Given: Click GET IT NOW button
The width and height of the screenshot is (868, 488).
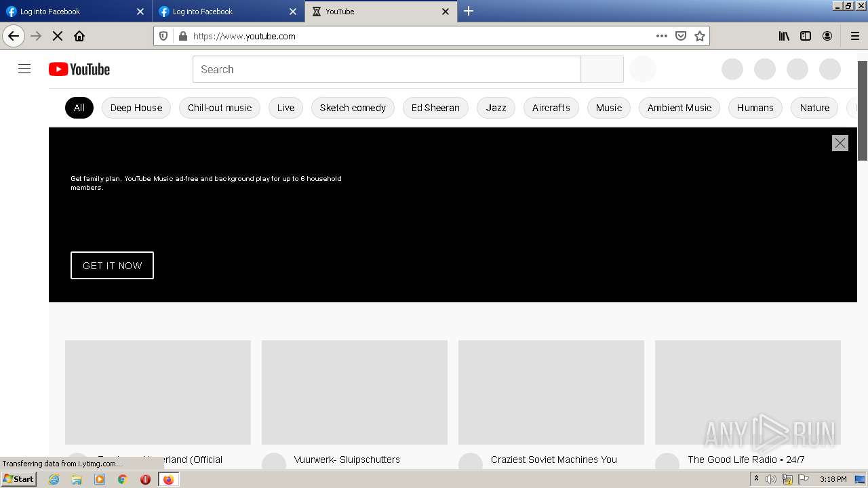Looking at the screenshot, I should coord(112,266).
